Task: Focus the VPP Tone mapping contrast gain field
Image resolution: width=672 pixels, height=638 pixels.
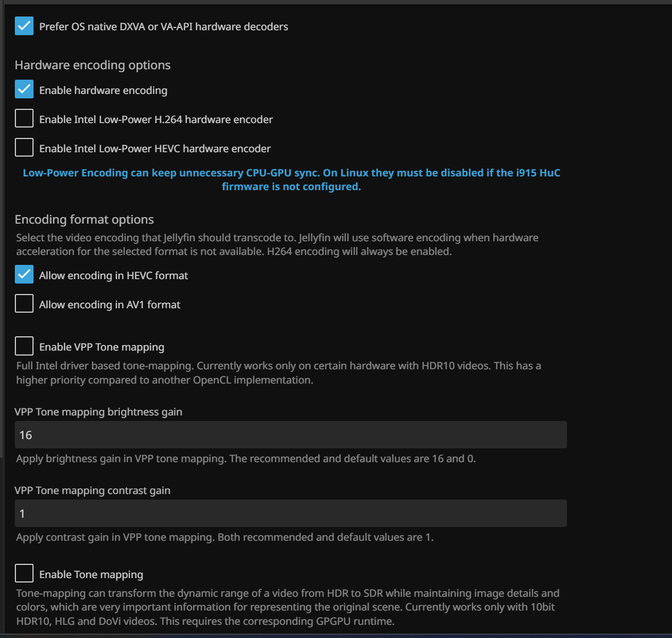Action: tap(290, 513)
